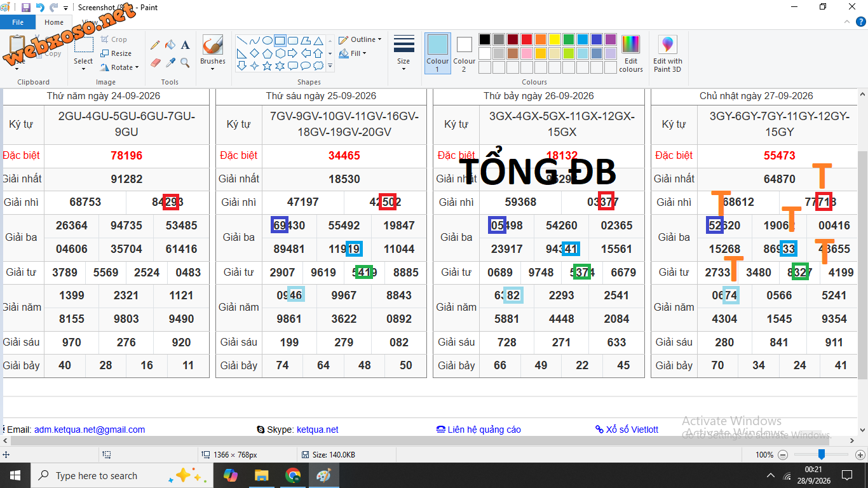Choose the Oval shape
868x488 pixels.
(268, 40)
